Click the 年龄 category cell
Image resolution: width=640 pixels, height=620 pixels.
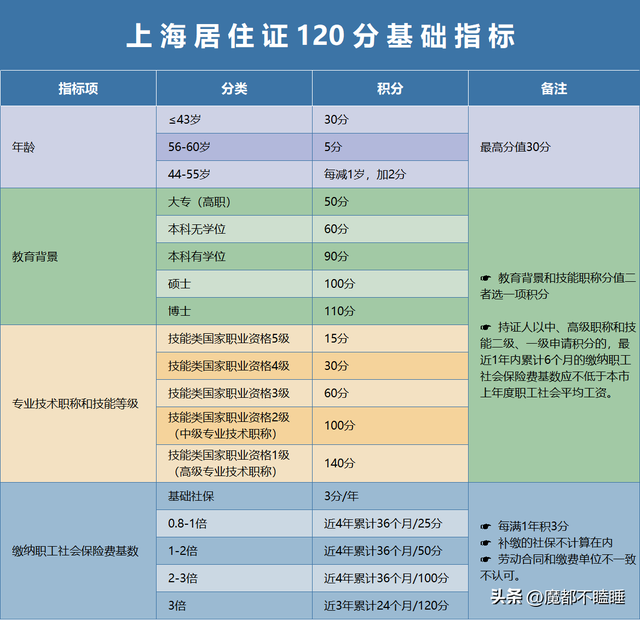tap(78, 147)
